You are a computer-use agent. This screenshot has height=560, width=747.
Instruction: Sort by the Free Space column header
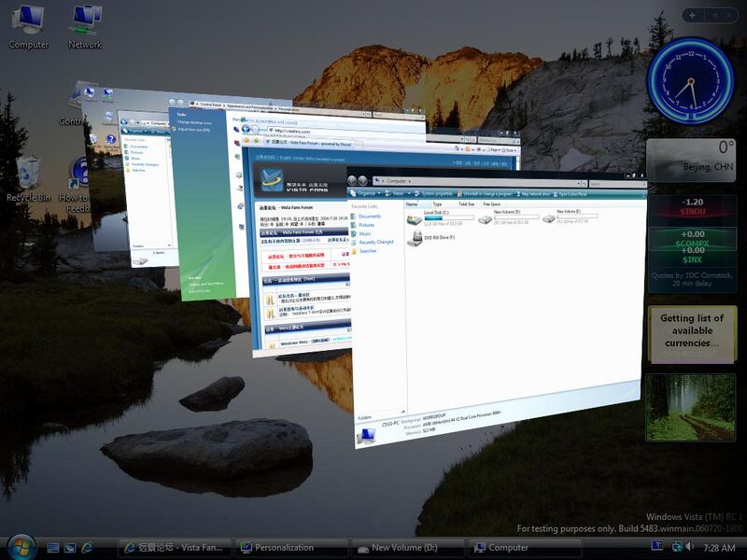tap(492, 203)
